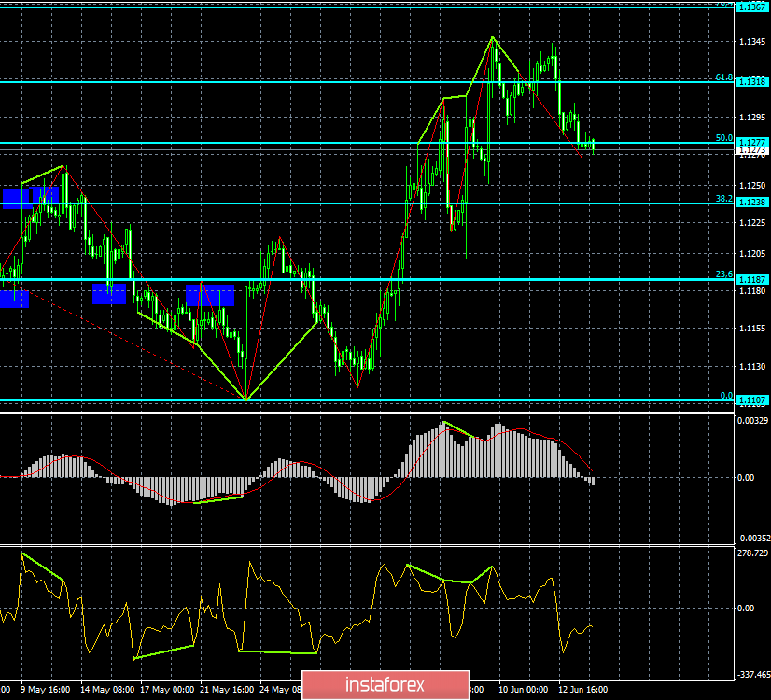Click the 1.1238 price tag

click(x=751, y=202)
